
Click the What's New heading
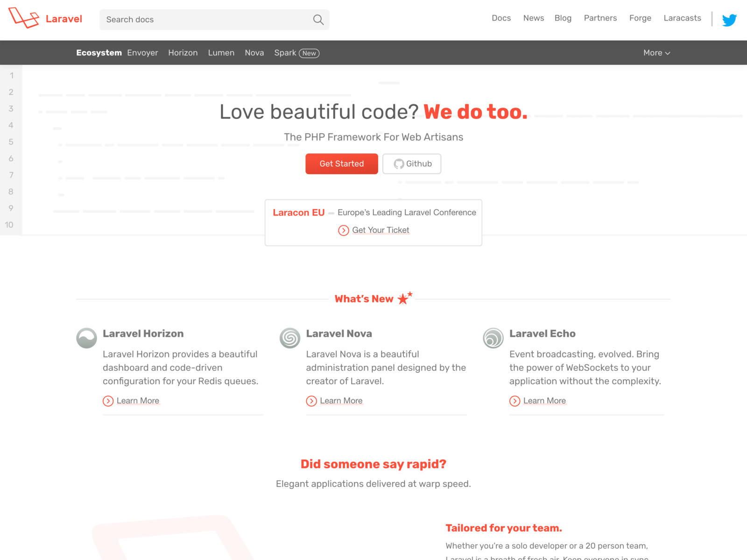click(364, 299)
